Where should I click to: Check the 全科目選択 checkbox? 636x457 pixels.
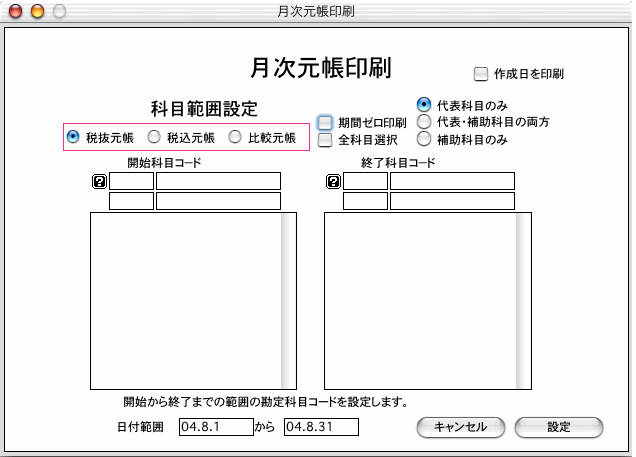[x=325, y=140]
